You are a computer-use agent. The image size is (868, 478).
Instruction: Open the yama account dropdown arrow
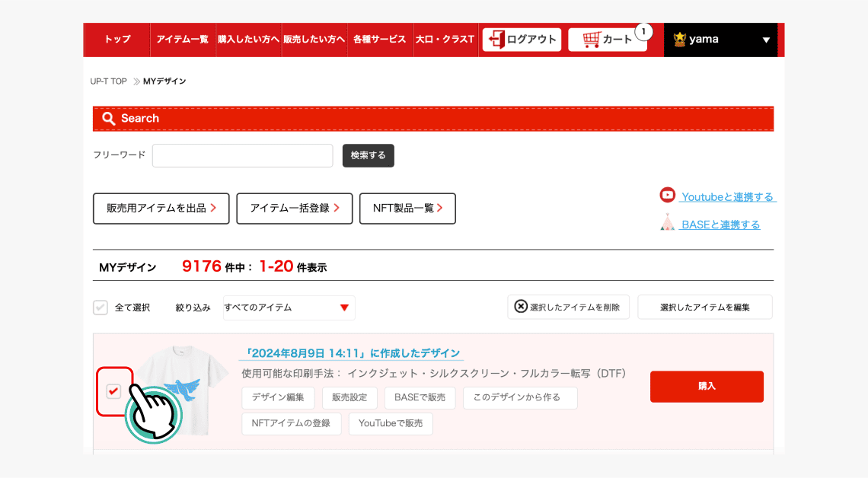[x=766, y=40]
